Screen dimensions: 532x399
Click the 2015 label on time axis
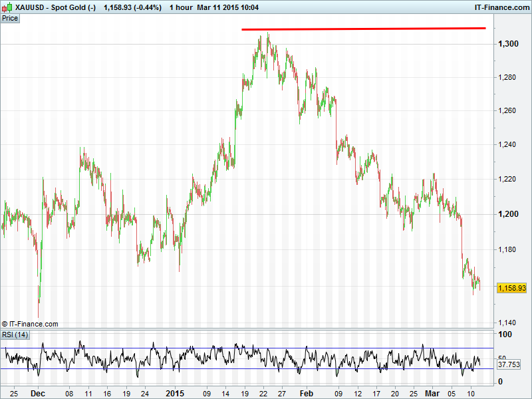click(174, 393)
